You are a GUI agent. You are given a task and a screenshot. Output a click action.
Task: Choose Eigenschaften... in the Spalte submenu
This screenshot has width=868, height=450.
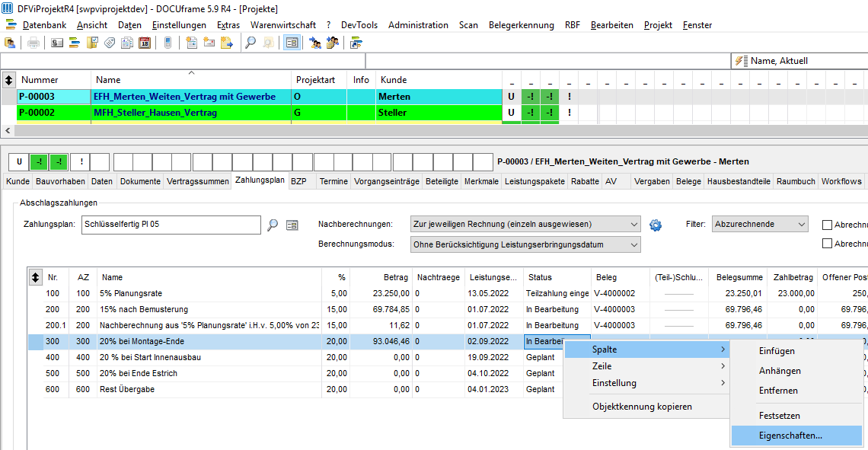tap(796, 436)
